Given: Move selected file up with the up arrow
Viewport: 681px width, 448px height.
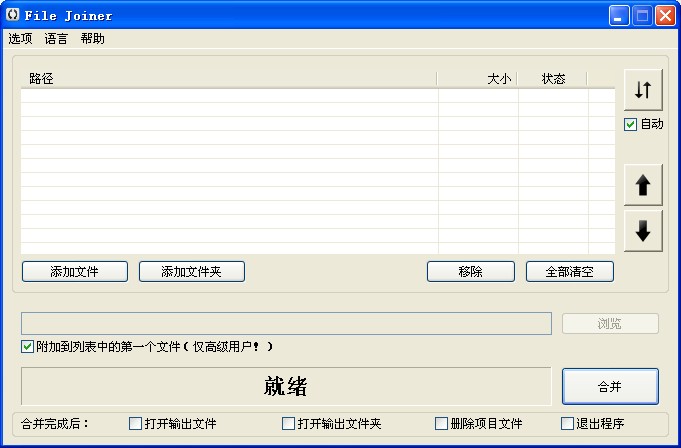Looking at the screenshot, I should point(643,185).
